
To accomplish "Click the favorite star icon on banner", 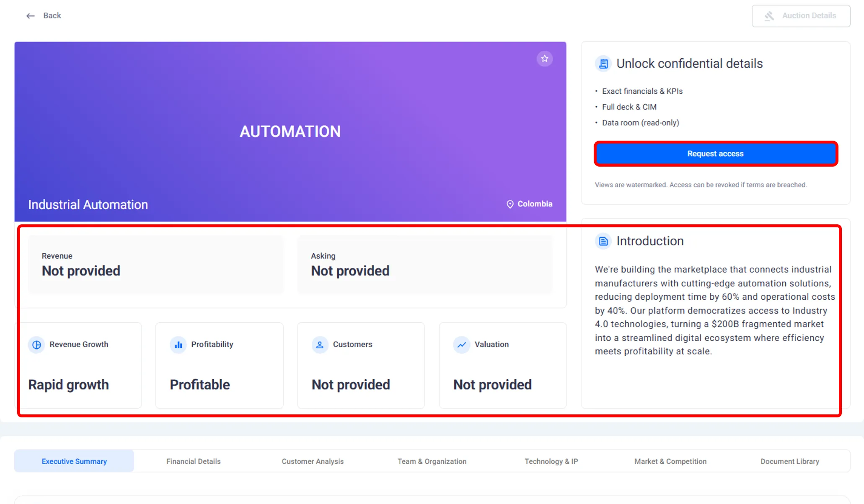I will (544, 59).
